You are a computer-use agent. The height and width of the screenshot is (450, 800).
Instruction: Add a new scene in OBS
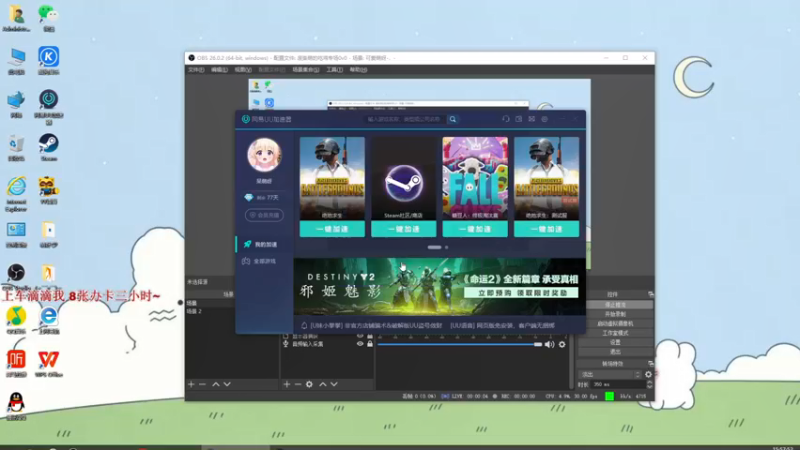pyautogui.click(x=191, y=384)
